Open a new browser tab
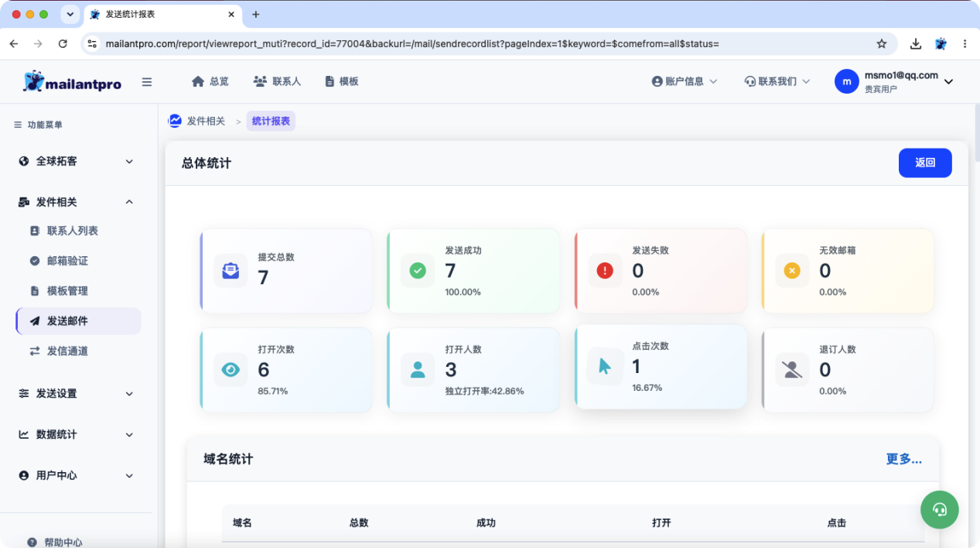The width and height of the screenshot is (980, 548). pyautogui.click(x=256, y=14)
